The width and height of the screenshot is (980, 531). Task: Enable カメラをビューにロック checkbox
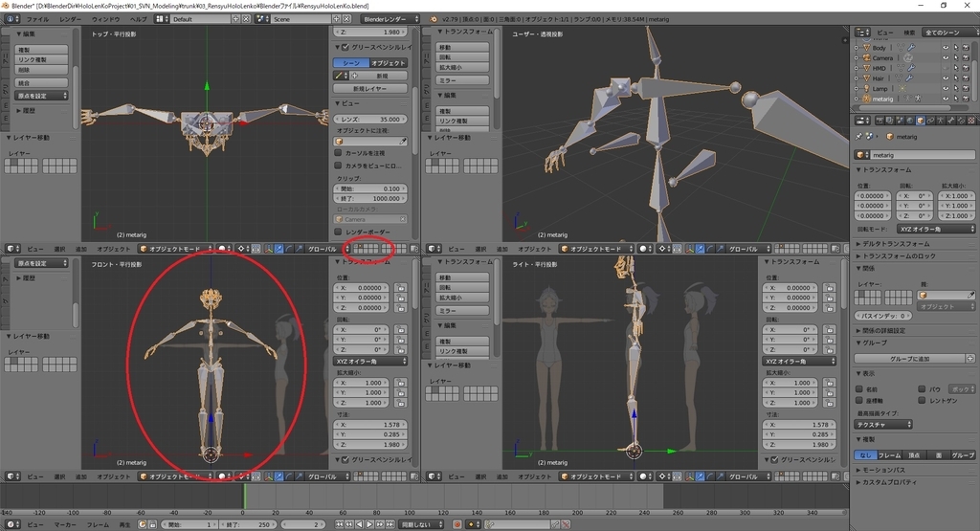[338, 166]
